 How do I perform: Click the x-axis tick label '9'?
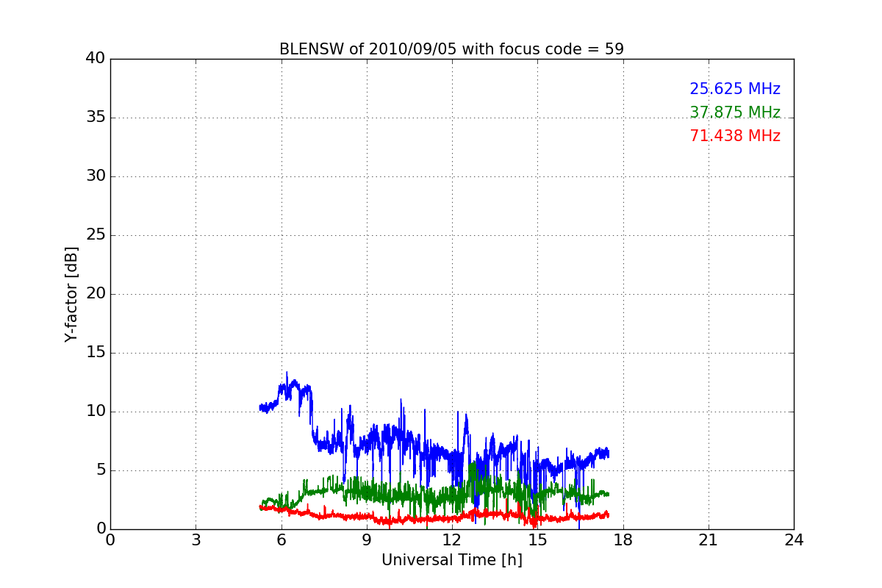pos(367,540)
